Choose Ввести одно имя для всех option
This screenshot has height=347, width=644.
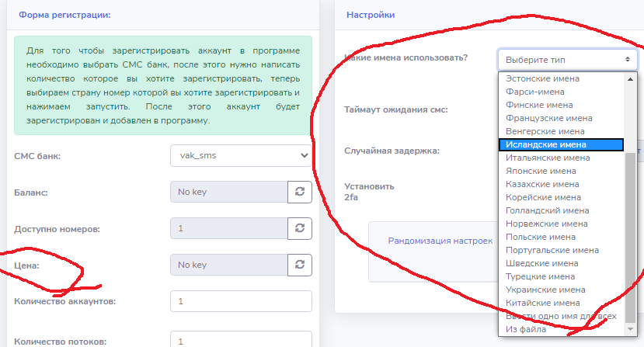click(561, 316)
